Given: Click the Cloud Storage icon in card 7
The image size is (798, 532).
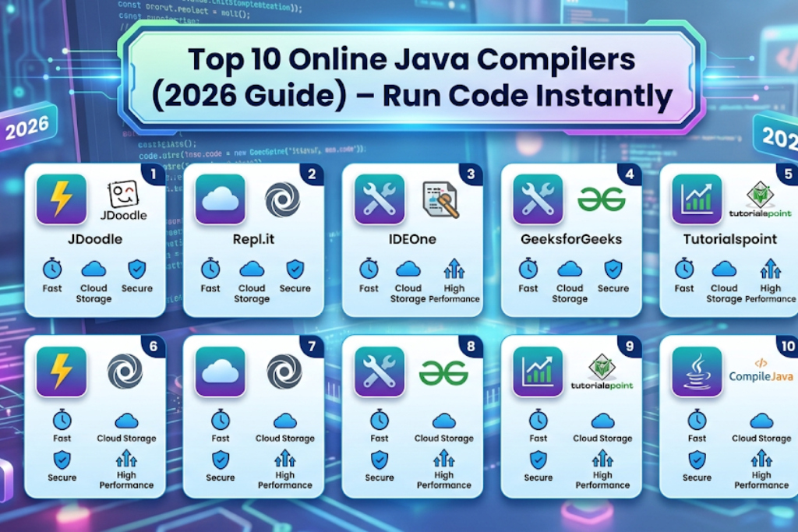Looking at the screenshot, I should [x=285, y=421].
